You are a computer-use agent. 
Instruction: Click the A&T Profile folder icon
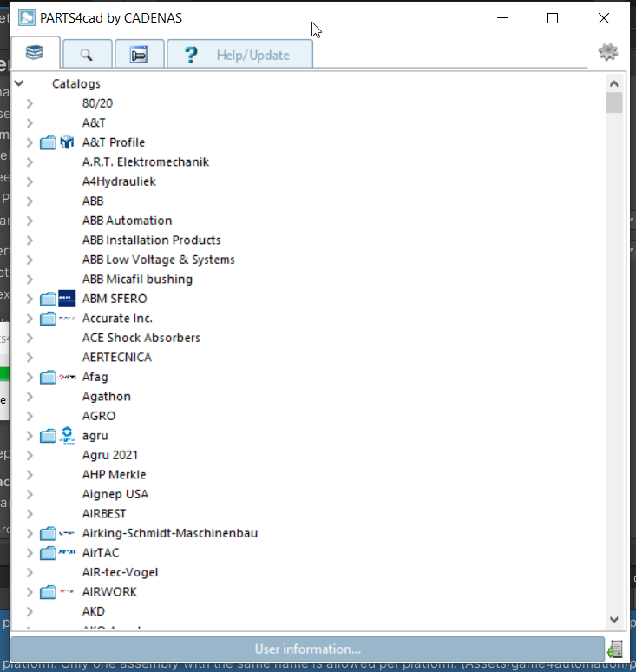click(48, 142)
